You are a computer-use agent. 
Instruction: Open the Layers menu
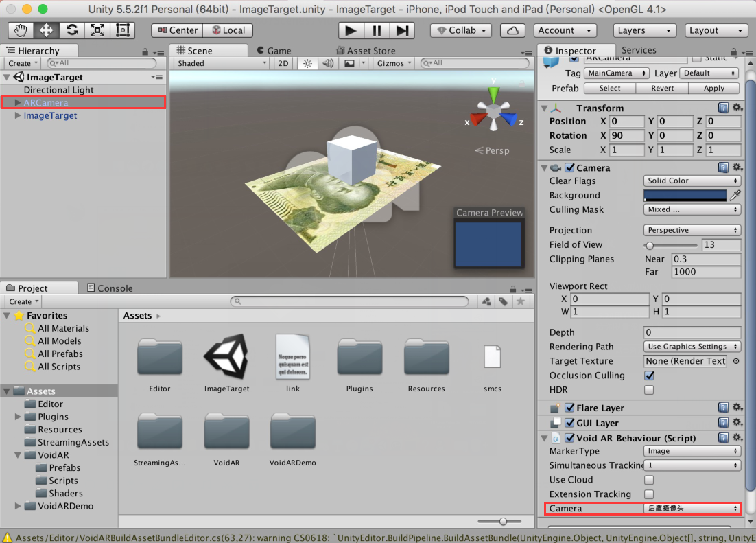click(x=643, y=30)
